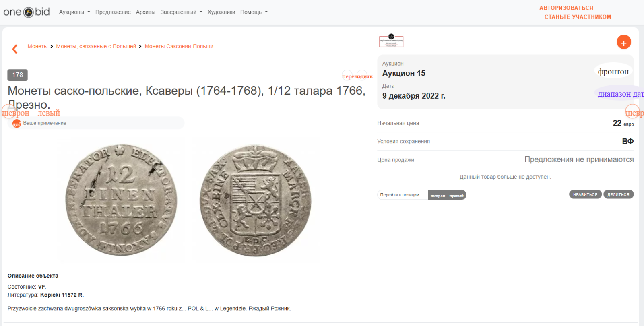Screen dimensions: 644x326
Task: Enlarge the coin reverse image with coat of arms
Action: click(255, 200)
